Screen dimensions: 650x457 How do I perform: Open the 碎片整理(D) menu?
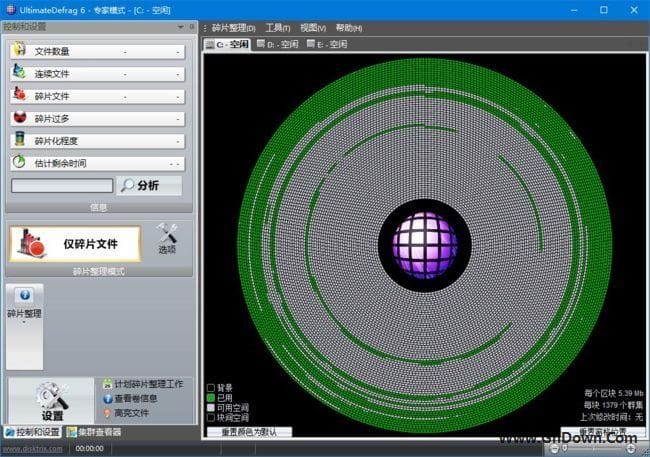pos(233,28)
